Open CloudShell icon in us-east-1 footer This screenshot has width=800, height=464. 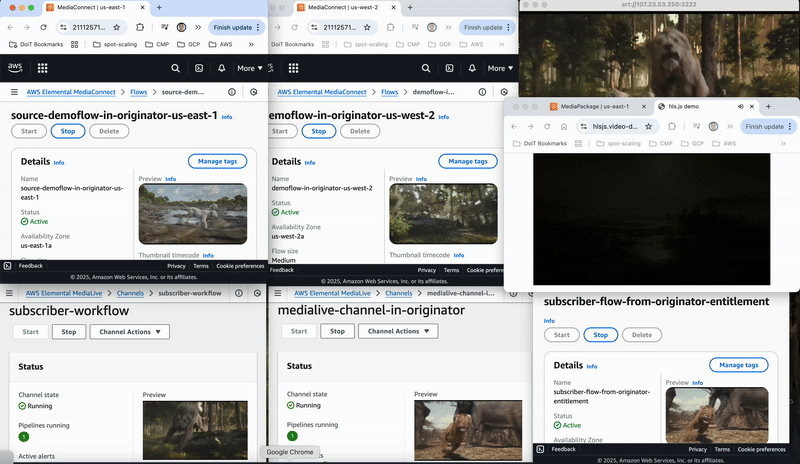point(8,266)
